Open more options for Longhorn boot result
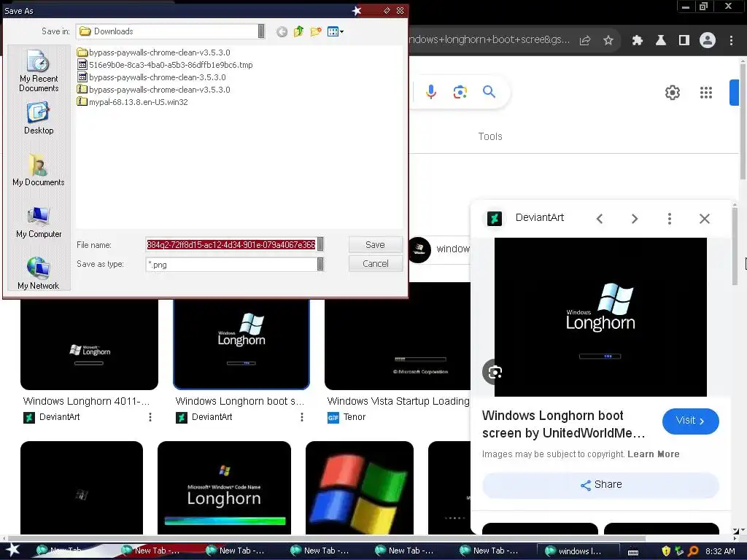Image resolution: width=747 pixels, height=560 pixels. (x=301, y=417)
